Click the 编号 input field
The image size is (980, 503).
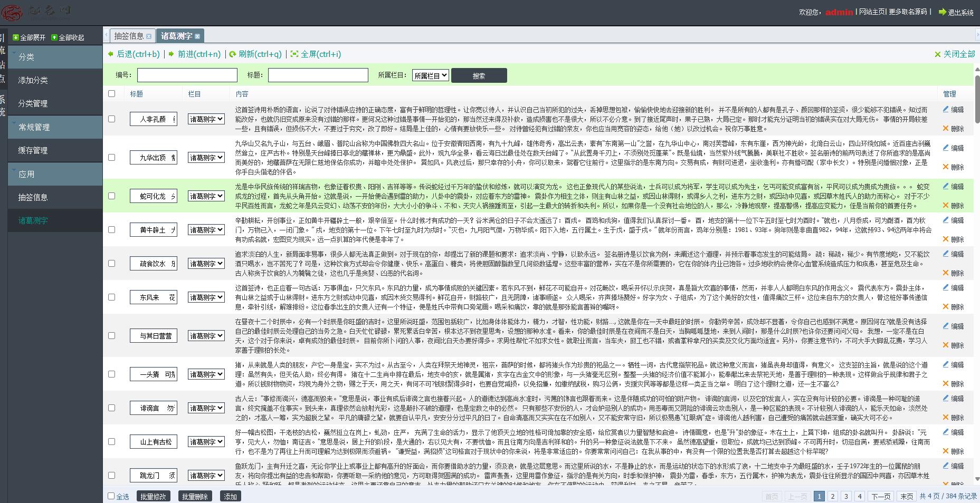coord(187,75)
